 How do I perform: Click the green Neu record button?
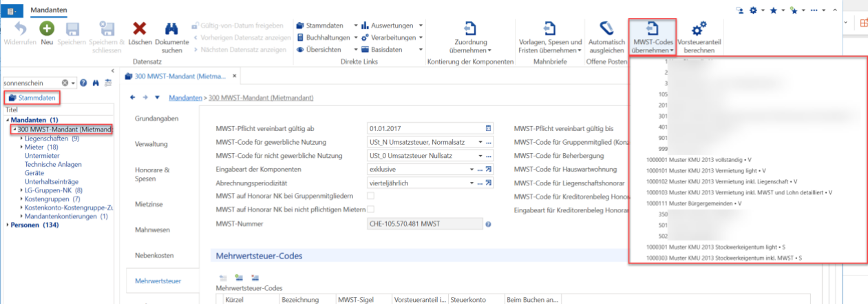pyautogui.click(x=47, y=32)
